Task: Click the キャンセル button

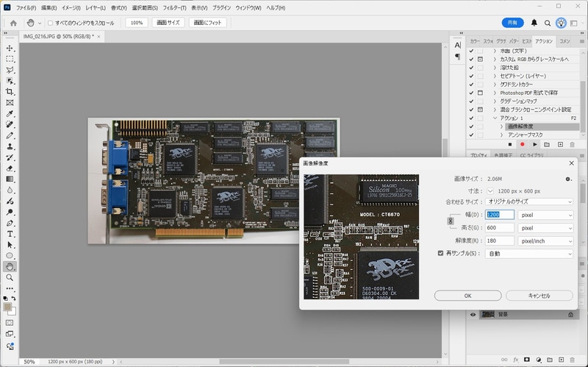Action: pyautogui.click(x=539, y=296)
